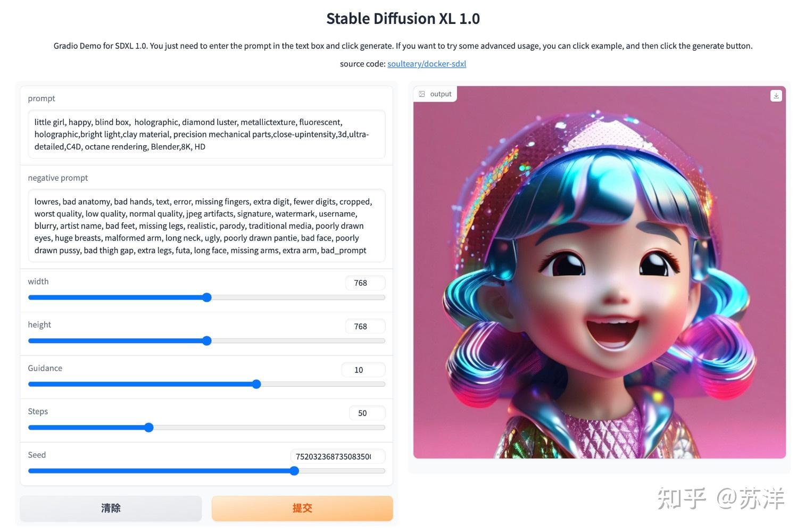Download the generated output image
Image resolution: width=805 pixels, height=532 pixels.
pyautogui.click(x=776, y=96)
